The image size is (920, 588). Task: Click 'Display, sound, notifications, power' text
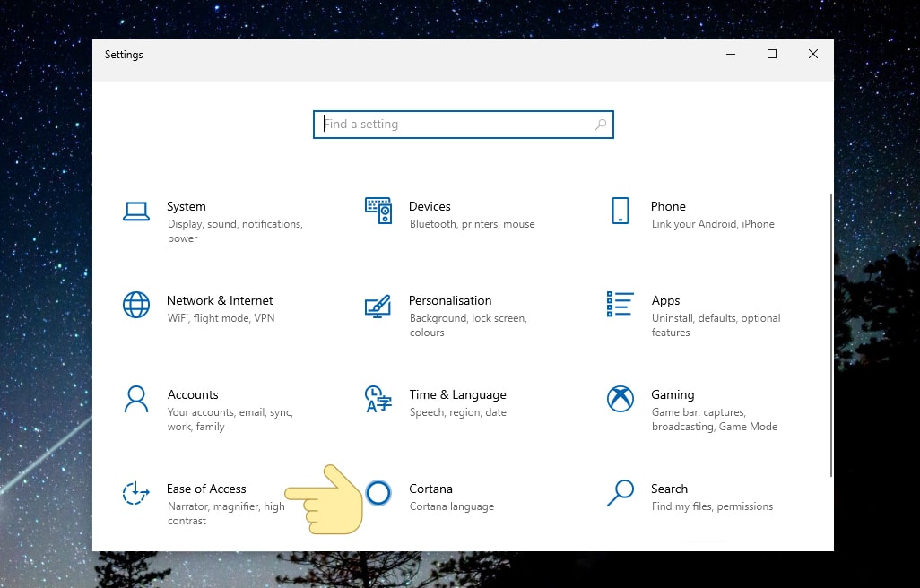[x=235, y=231]
